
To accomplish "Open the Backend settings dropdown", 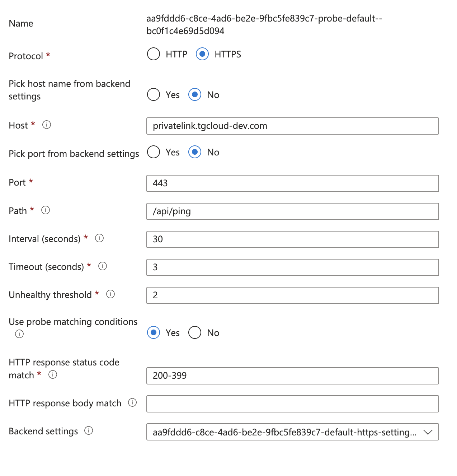I will click(292, 432).
